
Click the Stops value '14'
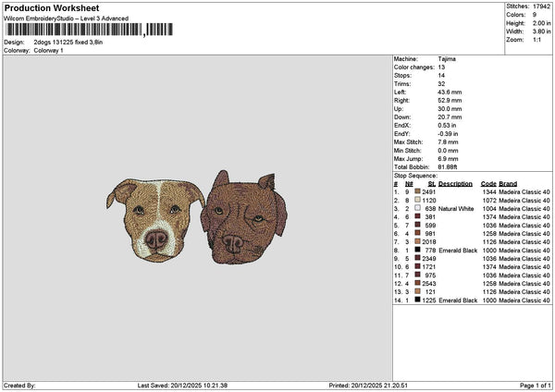(441, 76)
